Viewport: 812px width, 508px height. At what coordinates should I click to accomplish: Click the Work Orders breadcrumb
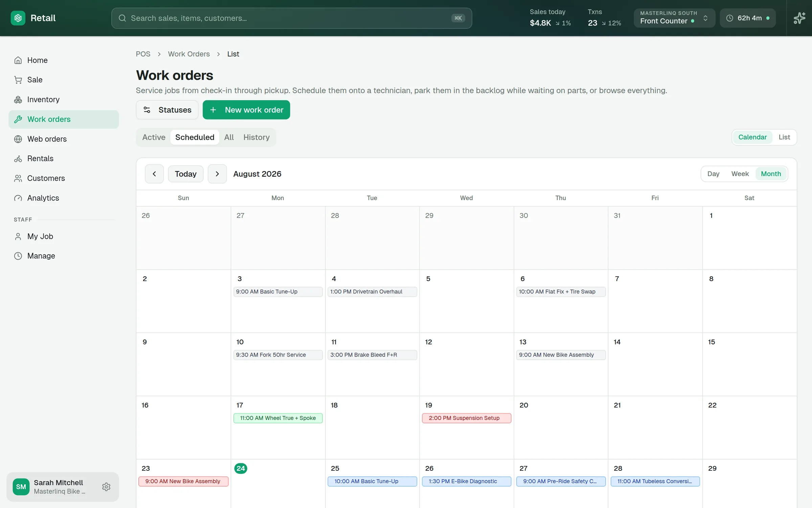click(x=189, y=54)
